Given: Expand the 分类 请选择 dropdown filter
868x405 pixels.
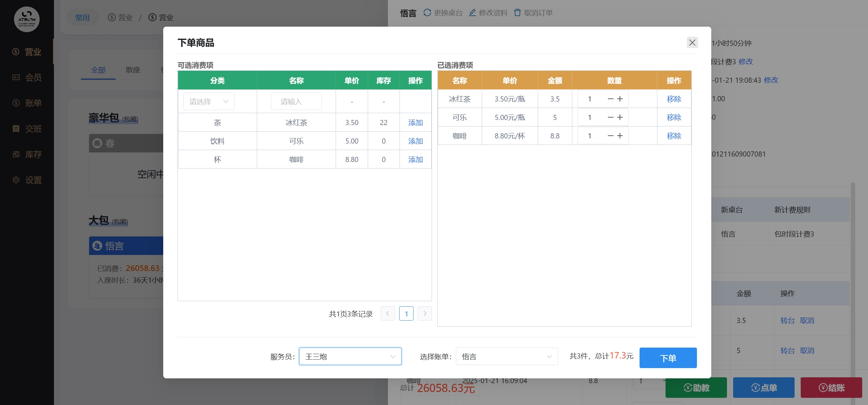Looking at the screenshot, I should 209,102.
